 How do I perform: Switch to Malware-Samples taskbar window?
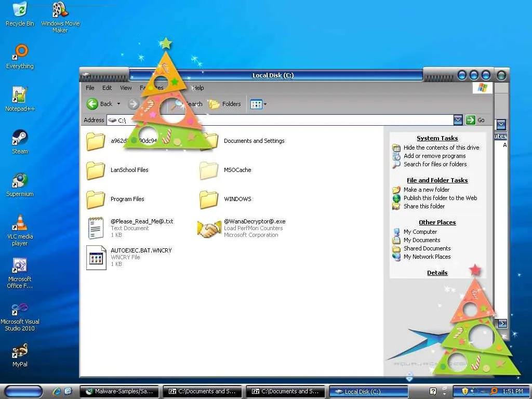[119, 391]
